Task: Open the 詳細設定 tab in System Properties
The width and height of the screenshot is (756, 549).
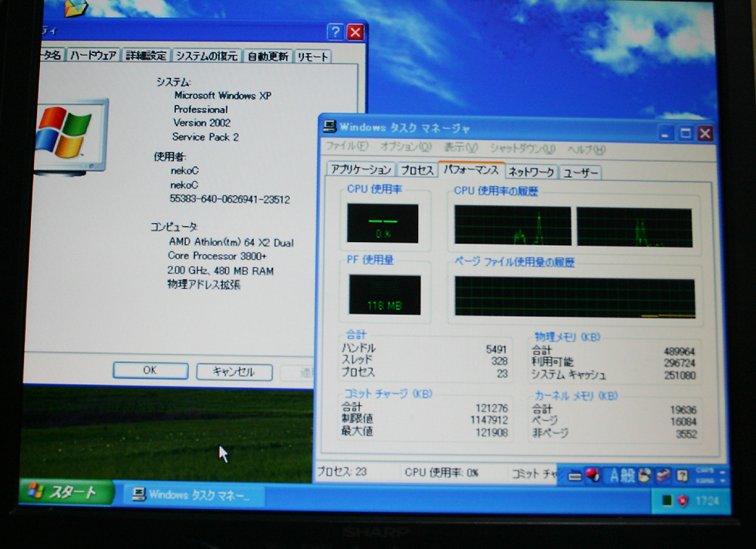Action: click(x=146, y=55)
